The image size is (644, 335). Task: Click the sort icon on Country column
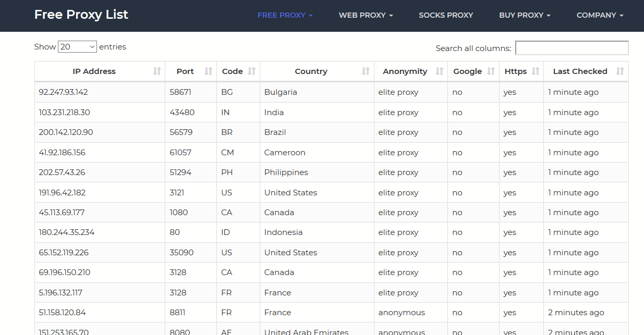click(x=366, y=71)
